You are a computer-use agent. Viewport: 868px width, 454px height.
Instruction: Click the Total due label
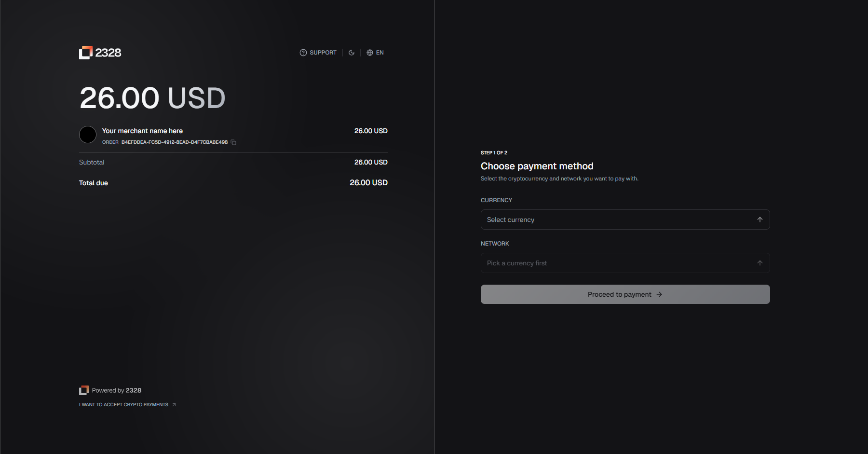tap(94, 183)
